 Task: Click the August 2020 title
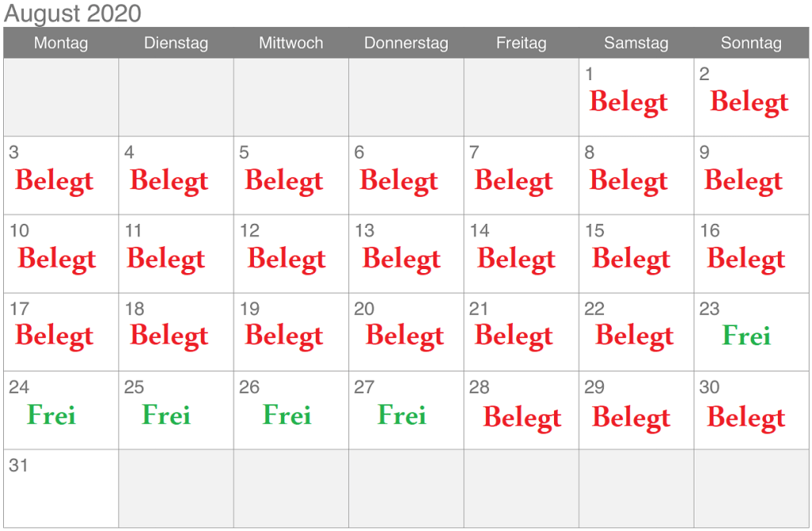[73, 13]
